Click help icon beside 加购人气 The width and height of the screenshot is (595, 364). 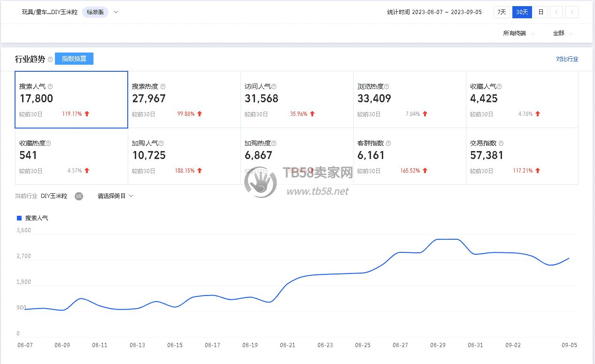(161, 144)
